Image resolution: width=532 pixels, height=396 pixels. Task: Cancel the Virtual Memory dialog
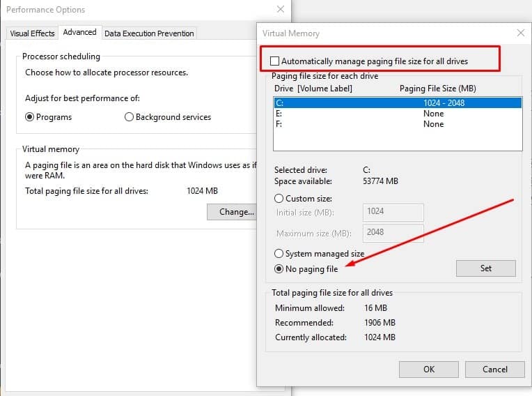click(x=494, y=370)
